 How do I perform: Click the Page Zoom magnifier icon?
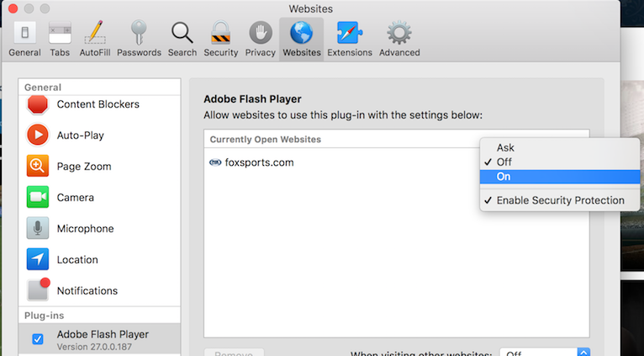38,166
